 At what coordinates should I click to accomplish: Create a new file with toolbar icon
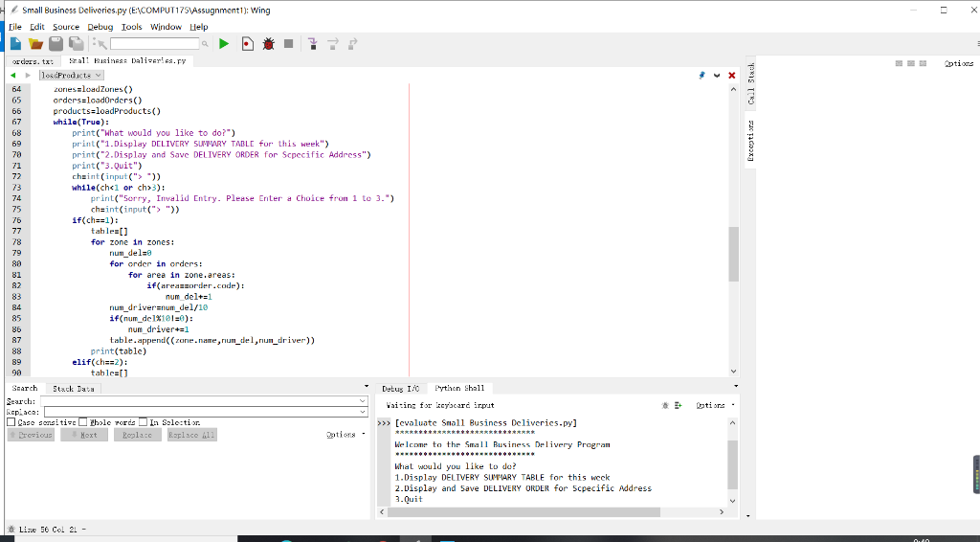(15, 44)
